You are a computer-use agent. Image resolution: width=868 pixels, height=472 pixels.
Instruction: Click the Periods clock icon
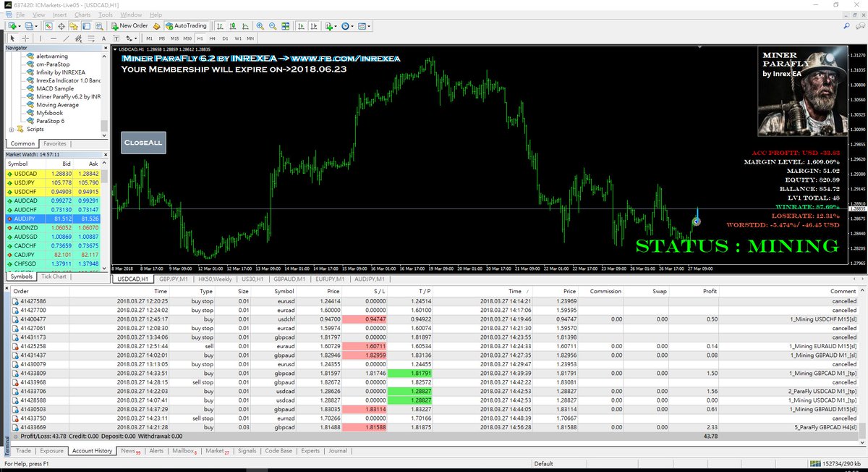click(345, 25)
